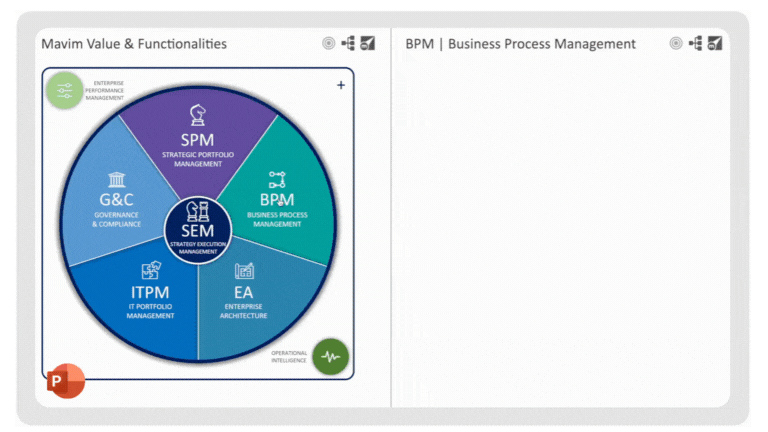
Task: Click the Enterprise Performance Management text label
Action: tap(108, 91)
